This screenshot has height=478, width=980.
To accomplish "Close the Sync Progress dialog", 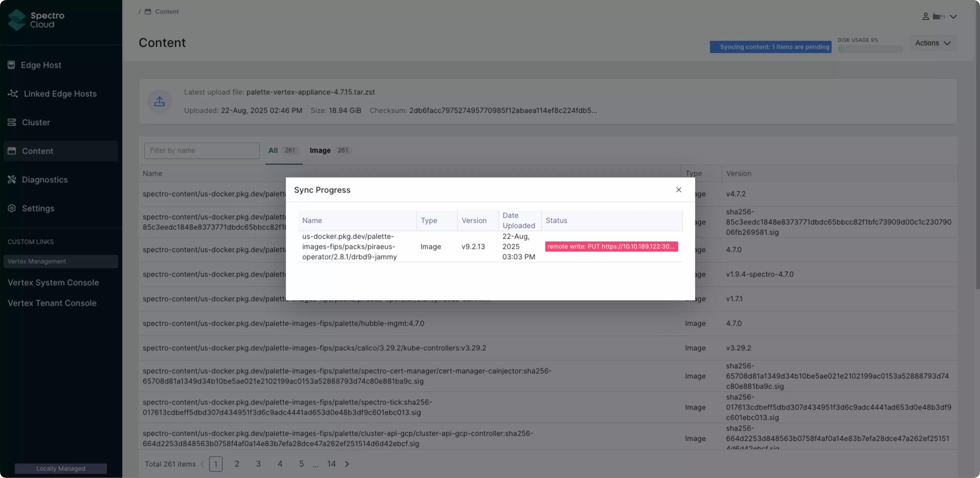I will pyautogui.click(x=679, y=190).
